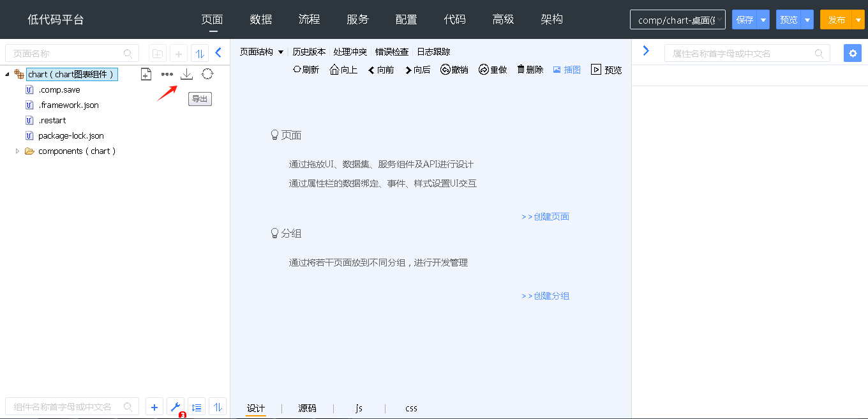Click the 插图 illustration toolbar item
Screen dimensions: 868x419
coord(567,70)
